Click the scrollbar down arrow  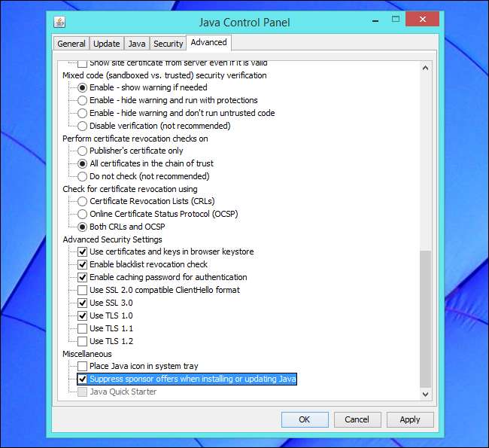[x=425, y=395]
